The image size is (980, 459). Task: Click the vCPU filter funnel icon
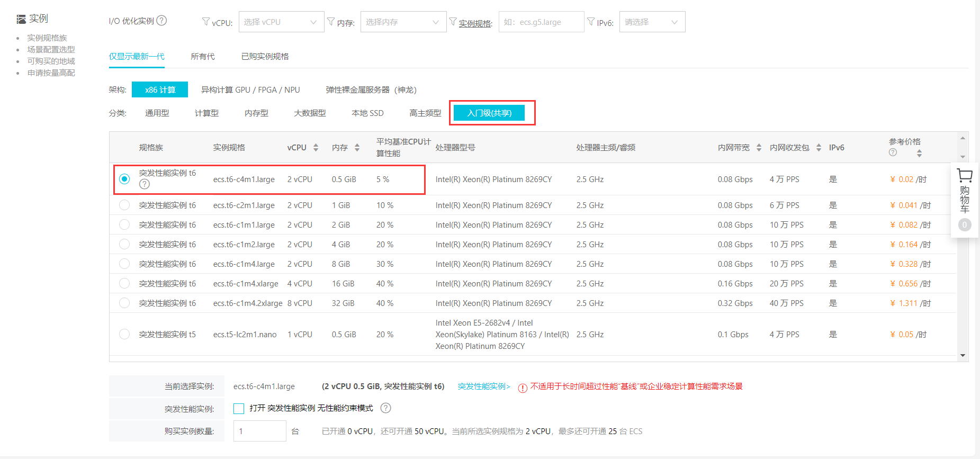pyautogui.click(x=206, y=22)
